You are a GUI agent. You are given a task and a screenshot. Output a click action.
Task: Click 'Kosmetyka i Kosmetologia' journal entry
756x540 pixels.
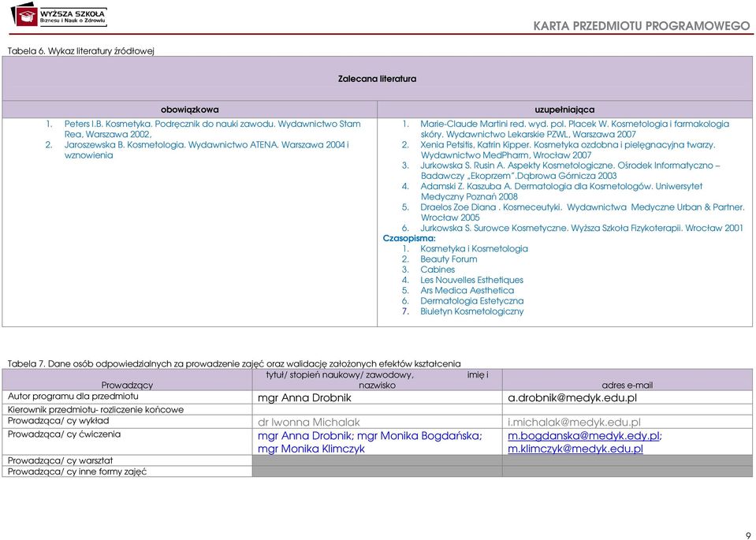pyautogui.click(x=474, y=249)
